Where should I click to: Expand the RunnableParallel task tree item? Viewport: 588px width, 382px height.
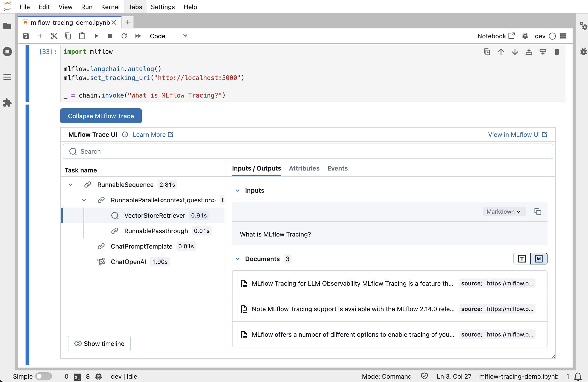(84, 200)
